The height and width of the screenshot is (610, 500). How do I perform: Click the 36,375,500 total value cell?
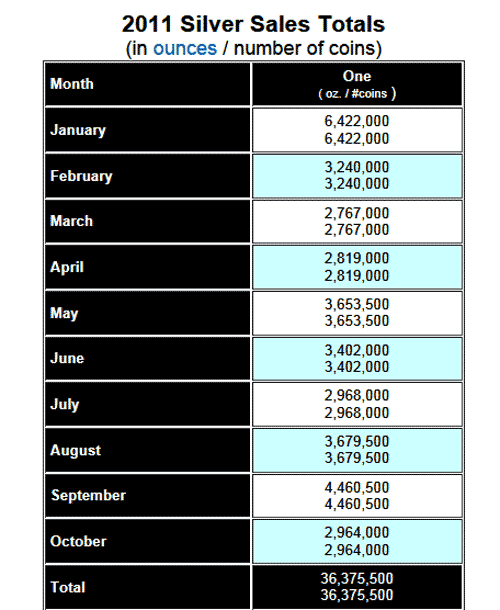coord(357,587)
